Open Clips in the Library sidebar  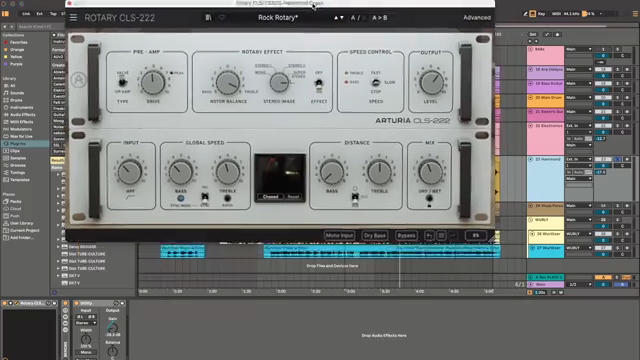click(x=15, y=151)
